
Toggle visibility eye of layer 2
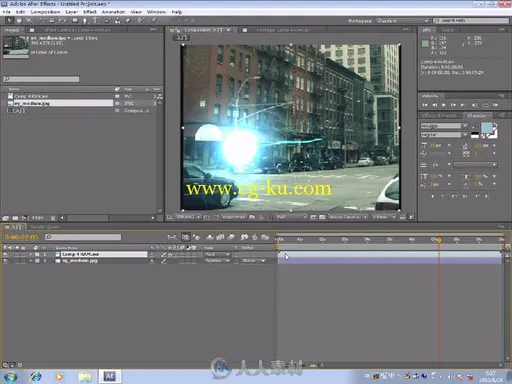(5, 261)
